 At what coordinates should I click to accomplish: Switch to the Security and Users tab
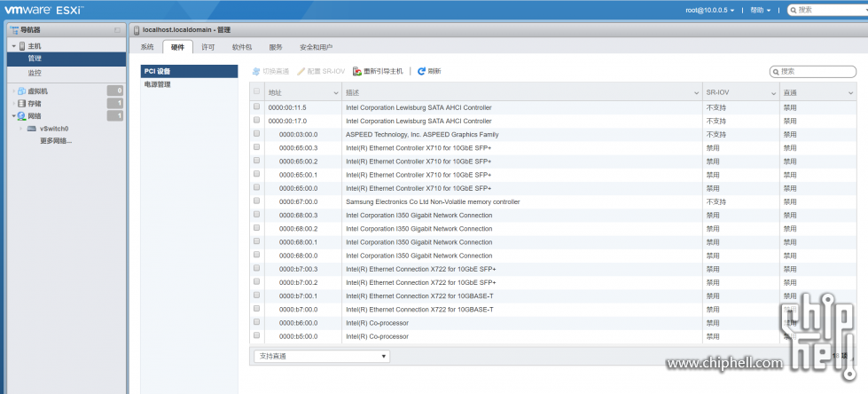[x=317, y=47]
